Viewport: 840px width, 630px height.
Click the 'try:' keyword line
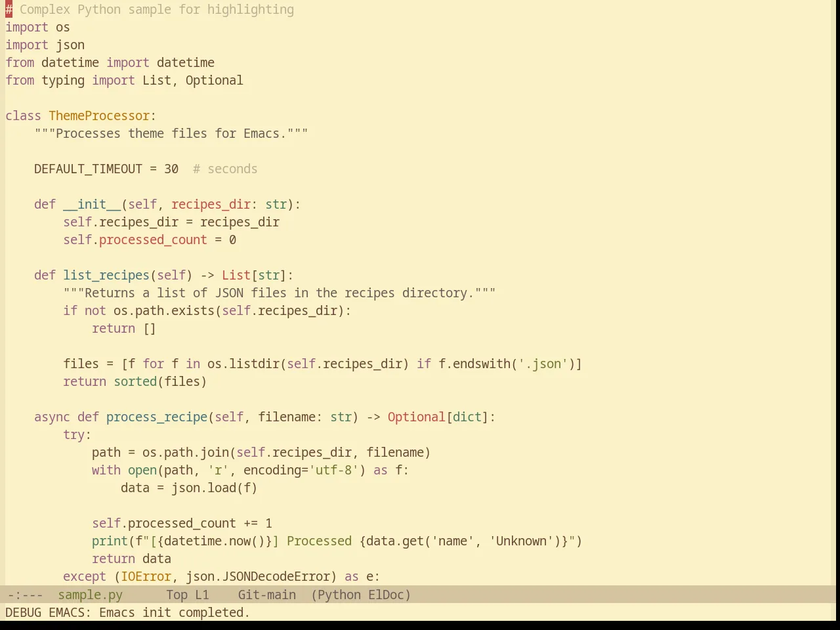click(77, 434)
